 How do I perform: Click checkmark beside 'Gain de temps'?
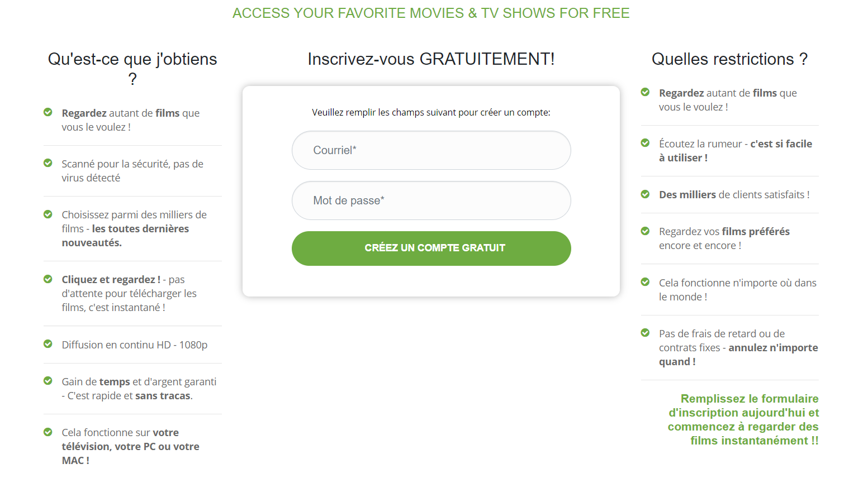pos(48,381)
